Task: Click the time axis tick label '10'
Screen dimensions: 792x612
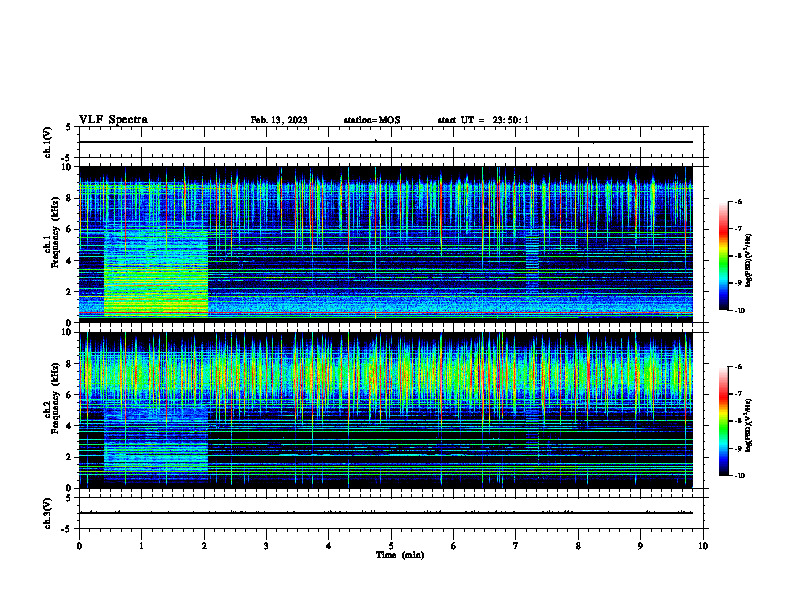Action: (x=703, y=546)
